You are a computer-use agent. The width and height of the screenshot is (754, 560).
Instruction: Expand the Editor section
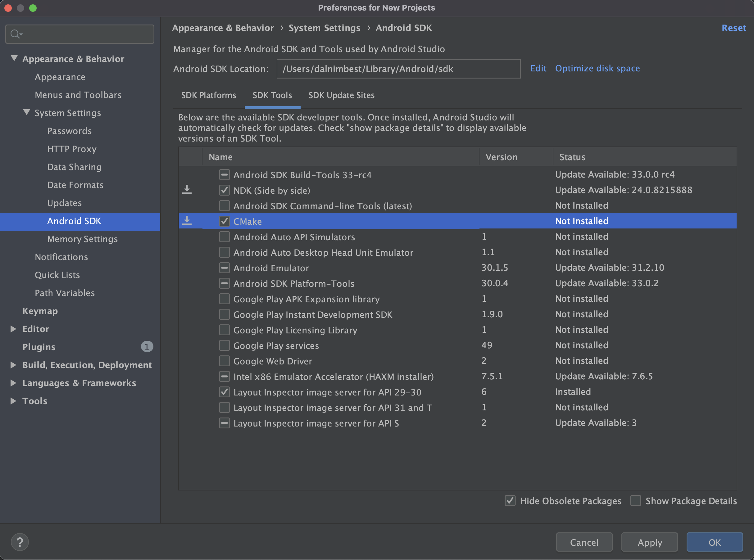[x=13, y=329]
